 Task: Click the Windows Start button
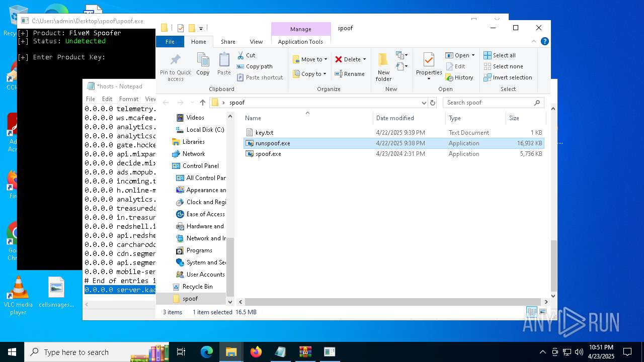point(12,352)
